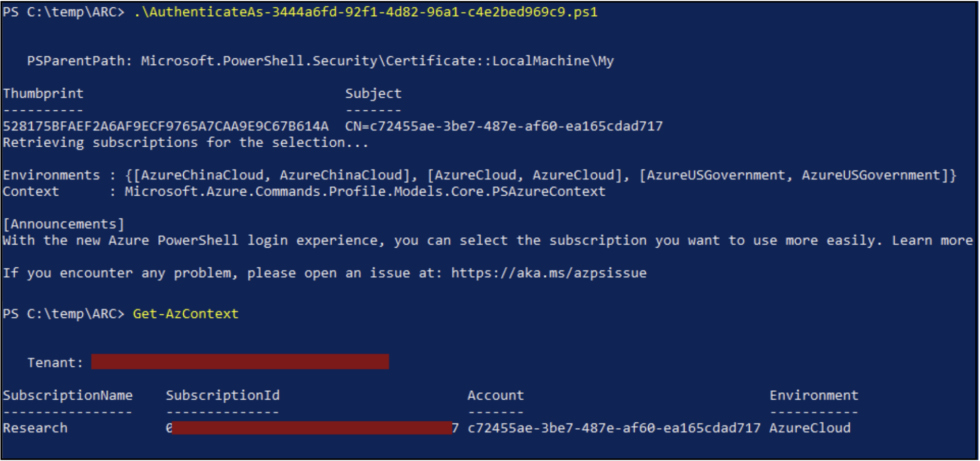
Task: Click the Environment column header
Action: pos(813,395)
